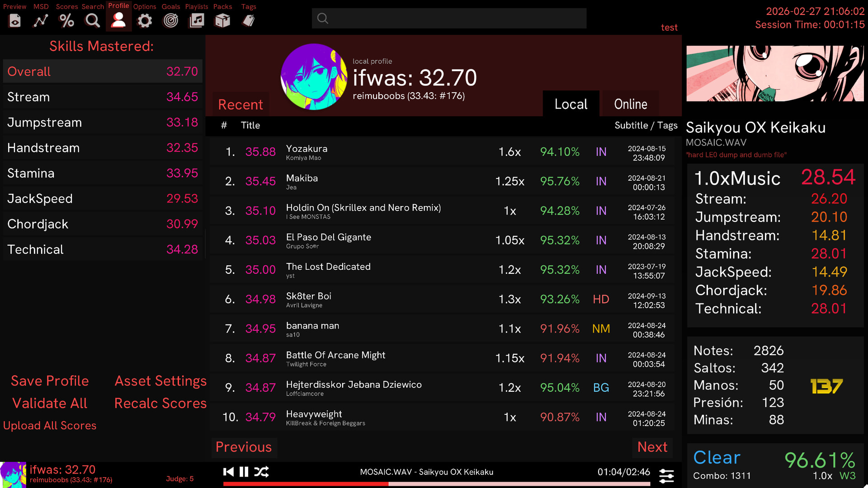Open the music player settings sliders icon
Screen dimensions: 868x488
pyautogui.click(x=666, y=475)
